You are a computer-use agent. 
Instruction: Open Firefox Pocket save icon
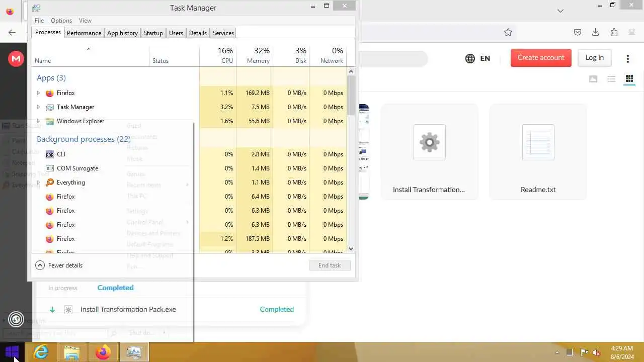coord(578,32)
